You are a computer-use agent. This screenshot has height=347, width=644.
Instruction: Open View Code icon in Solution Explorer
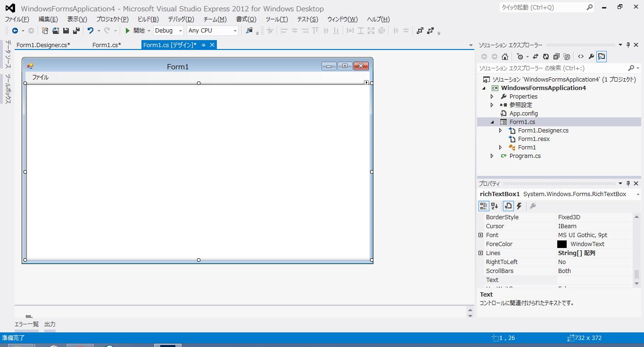click(x=581, y=57)
